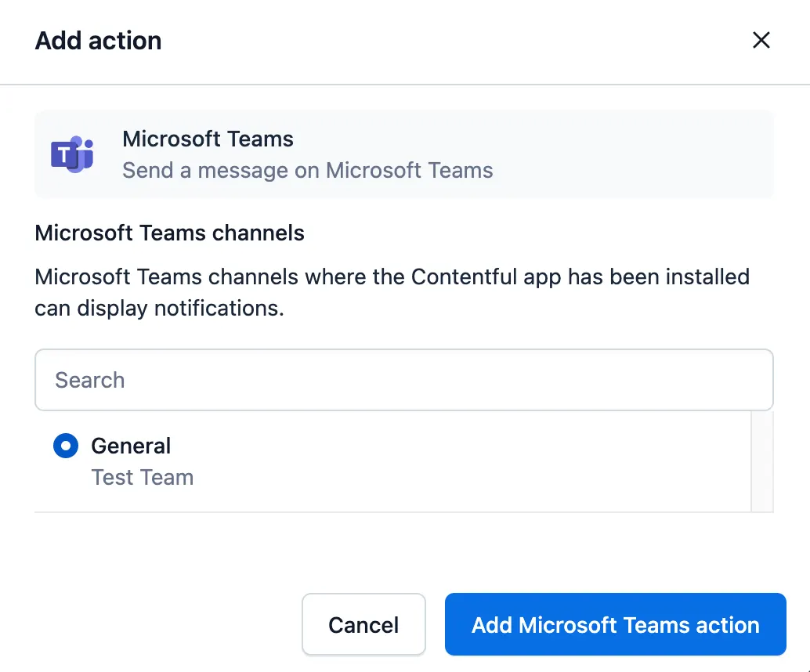Click 'Send a message on Microsoft Teams' text

307,171
